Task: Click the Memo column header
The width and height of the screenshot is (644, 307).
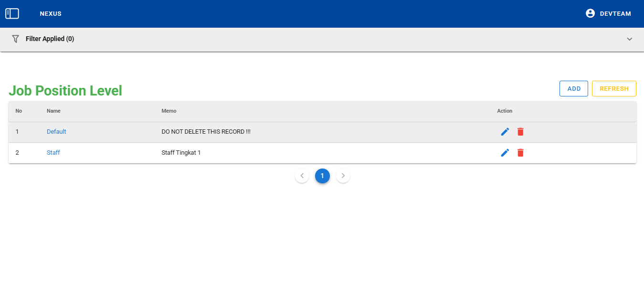Action: [x=169, y=111]
